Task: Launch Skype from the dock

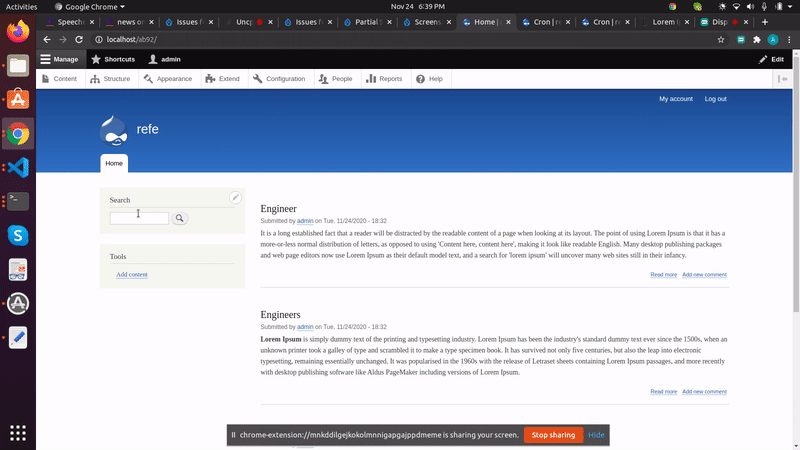Action: point(17,234)
